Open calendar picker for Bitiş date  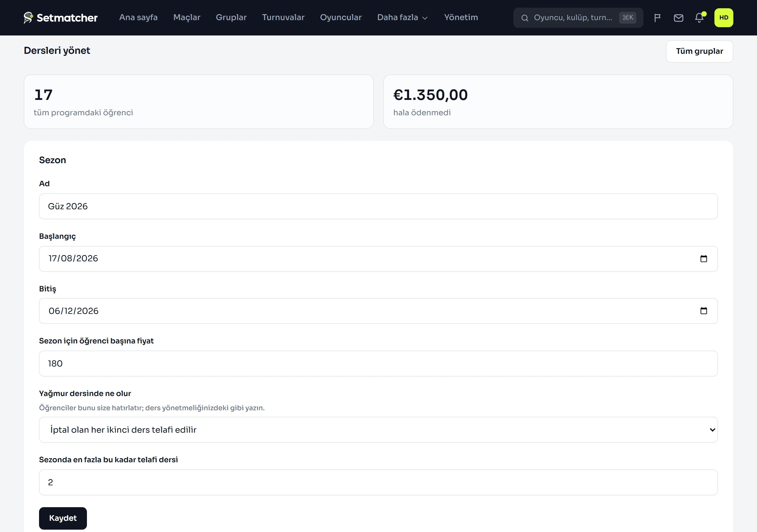tap(703, 311)
